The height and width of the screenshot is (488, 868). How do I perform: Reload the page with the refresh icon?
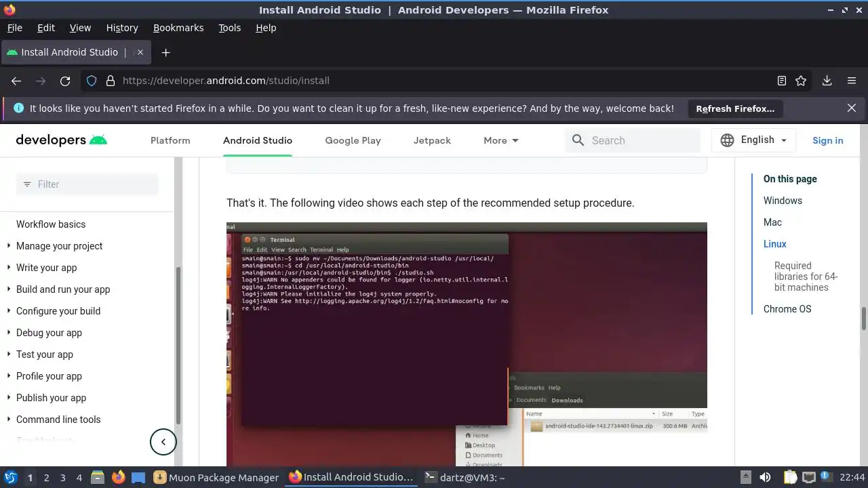(x=65, y=81)
